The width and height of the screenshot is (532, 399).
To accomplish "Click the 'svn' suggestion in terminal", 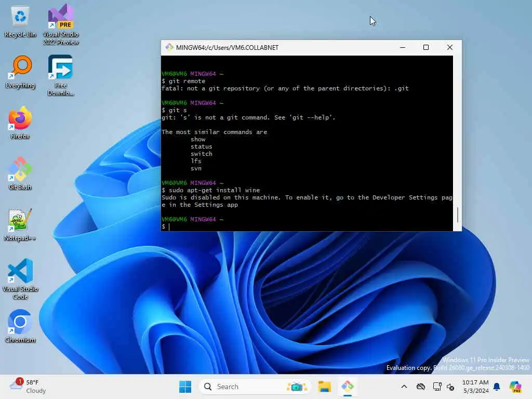I will [196, 168].
